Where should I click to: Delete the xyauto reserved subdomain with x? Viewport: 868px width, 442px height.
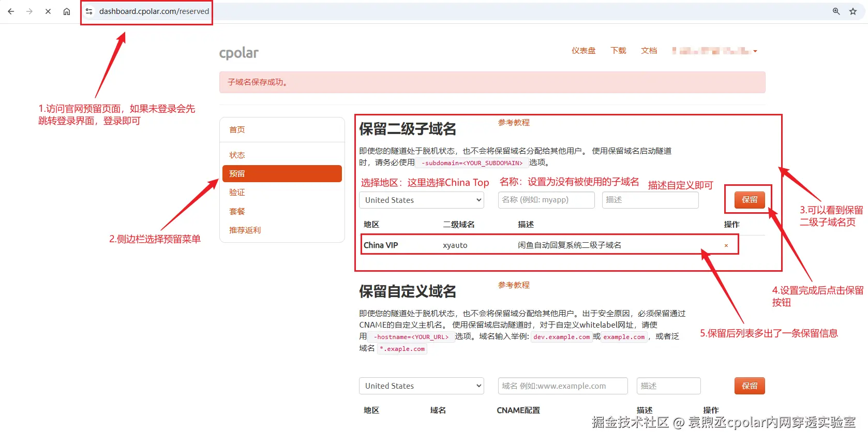click(726, 245)
